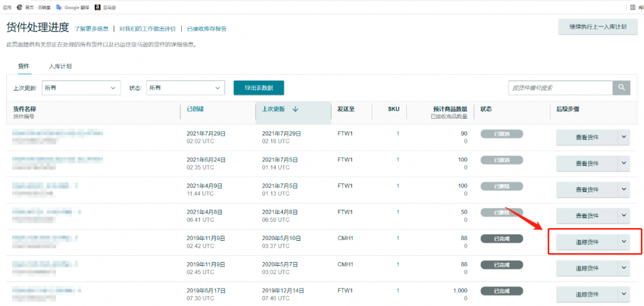Click 追踪货件 for shipment updated 2020年5月10日
The image size is (644, 306).
(587, 242)
